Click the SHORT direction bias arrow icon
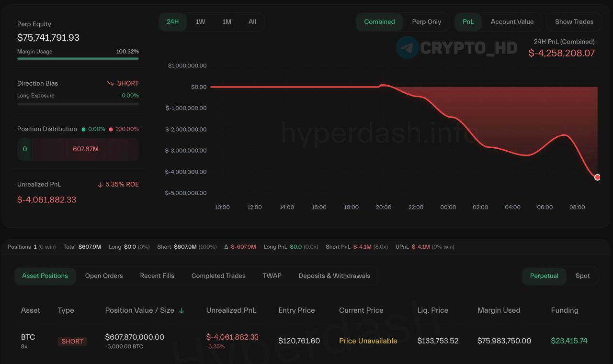Viewport: 613px width, 364px height. pos(111,83)
